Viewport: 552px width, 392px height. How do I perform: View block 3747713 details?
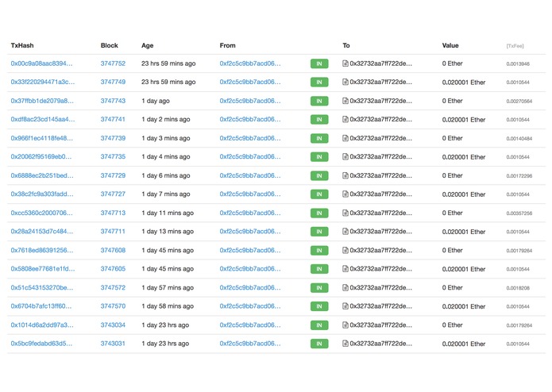tap(113, 213)
